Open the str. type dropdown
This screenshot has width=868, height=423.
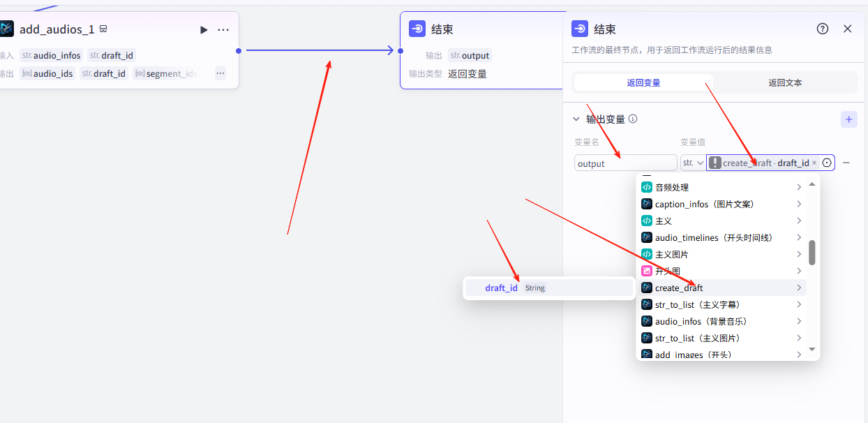(x=693, y=163)
